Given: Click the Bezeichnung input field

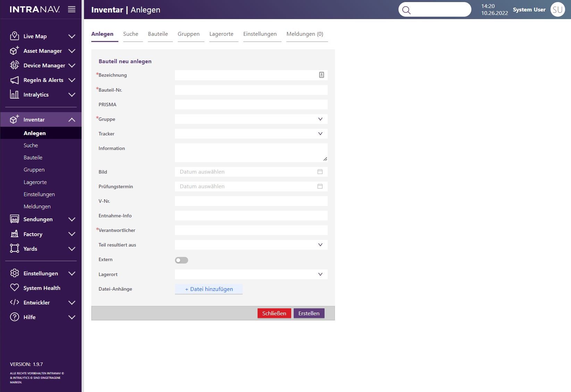Looking at the screenshot, I should click(x=251, y=75).
